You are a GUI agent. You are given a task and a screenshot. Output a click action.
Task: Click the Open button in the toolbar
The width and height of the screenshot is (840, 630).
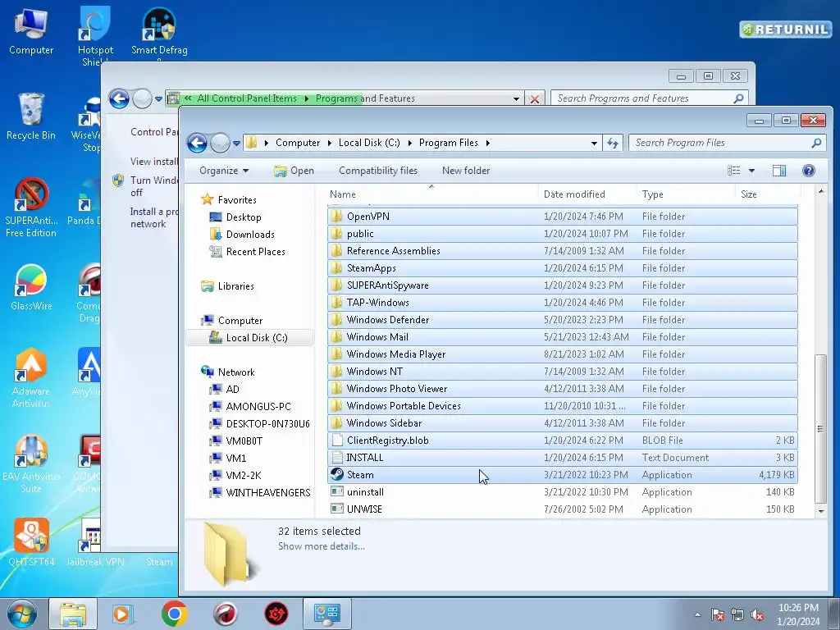[x=294, y=171]
